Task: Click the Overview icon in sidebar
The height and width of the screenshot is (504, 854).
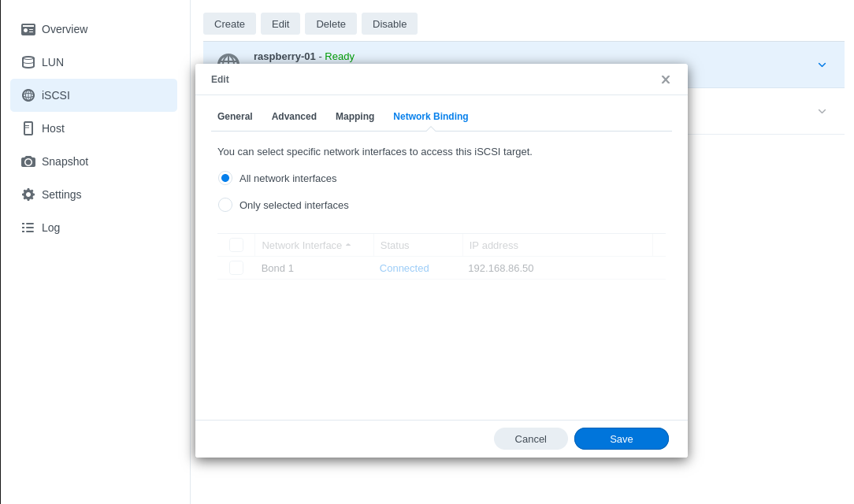Action: [28, 29]
